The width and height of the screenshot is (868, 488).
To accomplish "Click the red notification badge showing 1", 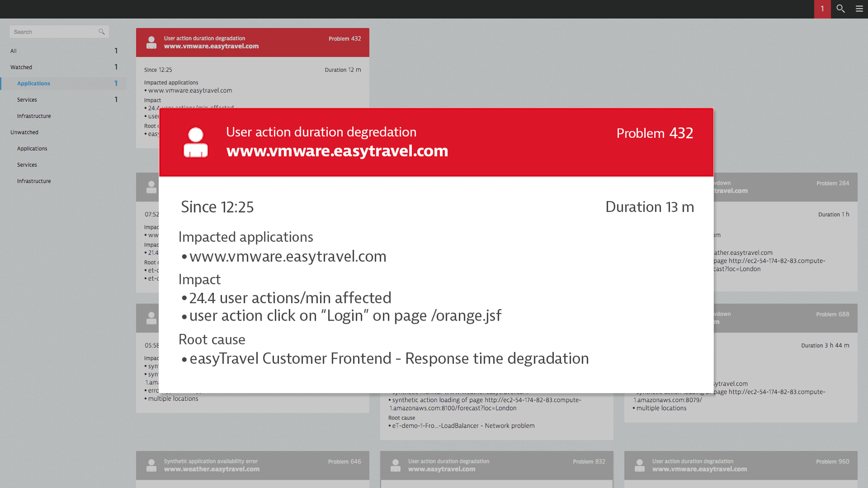I will [x=822, y=9].
